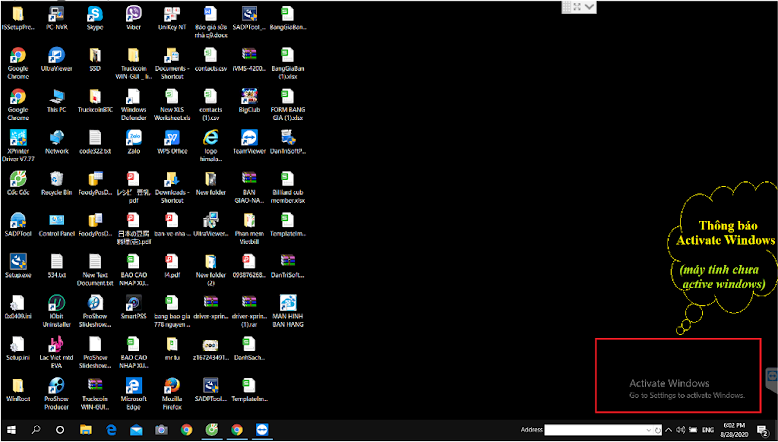Click the Address bar refresh button
This screenshot has width=778, height=442.
tap(658, 430)
